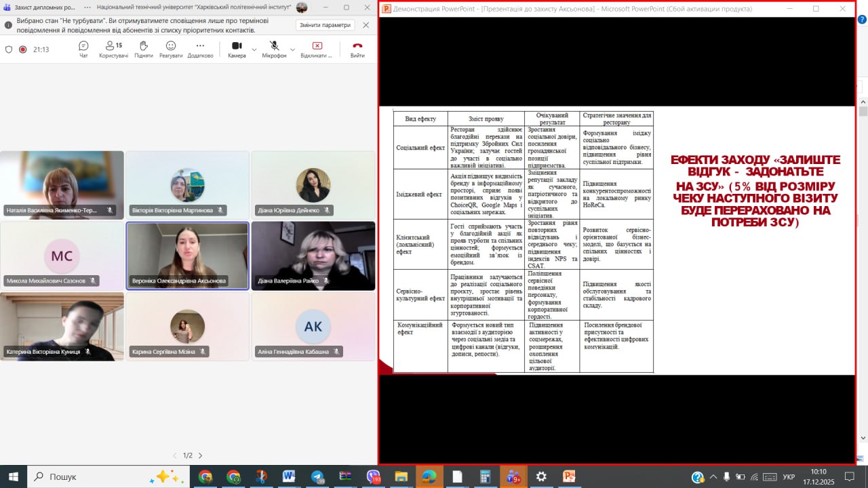Expand the camera options arrow
868x488 pixels.
click(254, 49)
